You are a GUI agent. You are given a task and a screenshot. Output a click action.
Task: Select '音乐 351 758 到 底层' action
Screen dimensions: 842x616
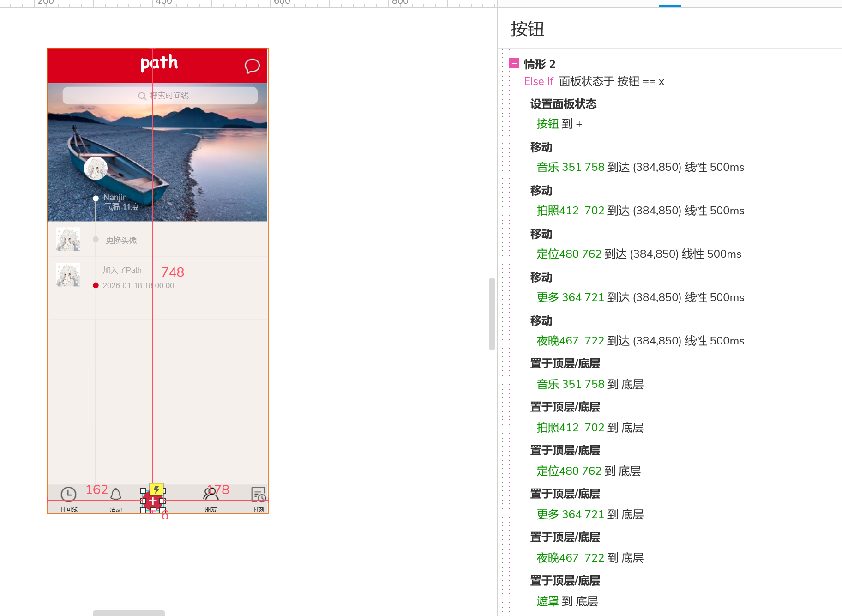590,384
